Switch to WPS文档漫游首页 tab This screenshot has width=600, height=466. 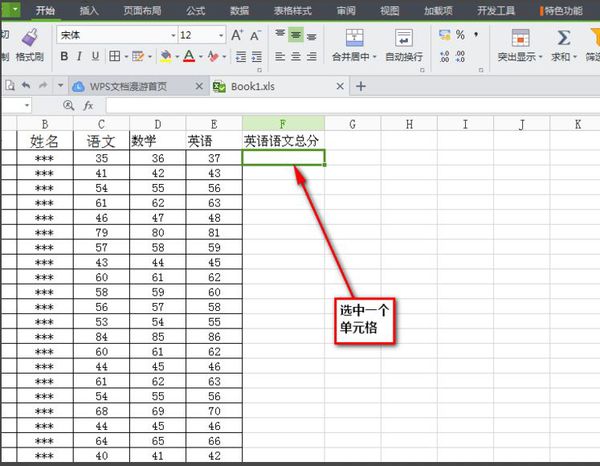point(128,86)
